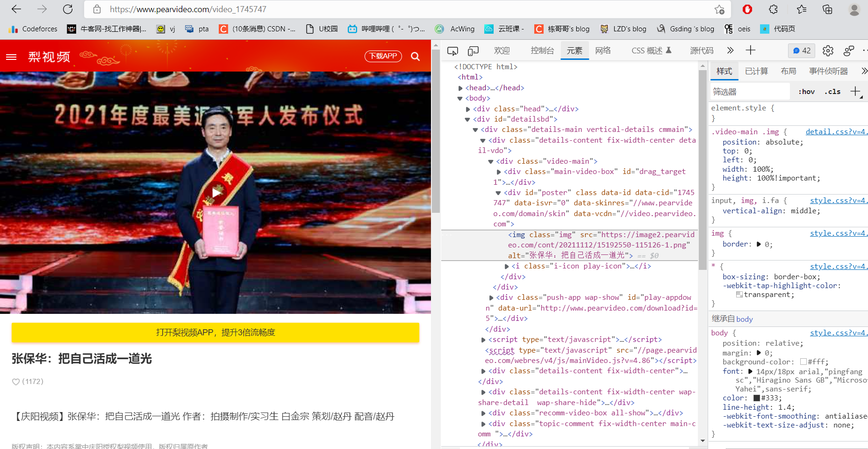This screenshot has width=868, height=449.
Task: Open the collections icon
Action: click(x=827, y=9)
